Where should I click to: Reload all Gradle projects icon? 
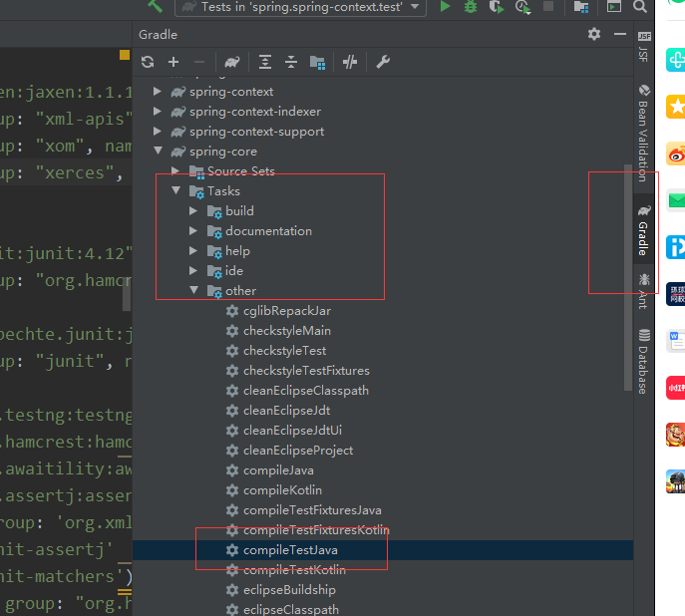(148, 62)
